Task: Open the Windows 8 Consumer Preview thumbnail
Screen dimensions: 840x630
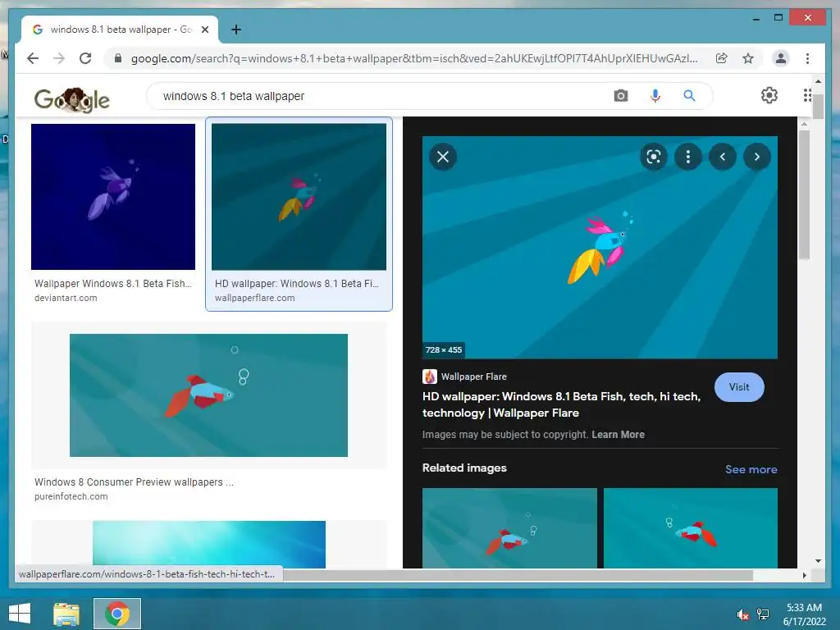Action: coord(208,395)
